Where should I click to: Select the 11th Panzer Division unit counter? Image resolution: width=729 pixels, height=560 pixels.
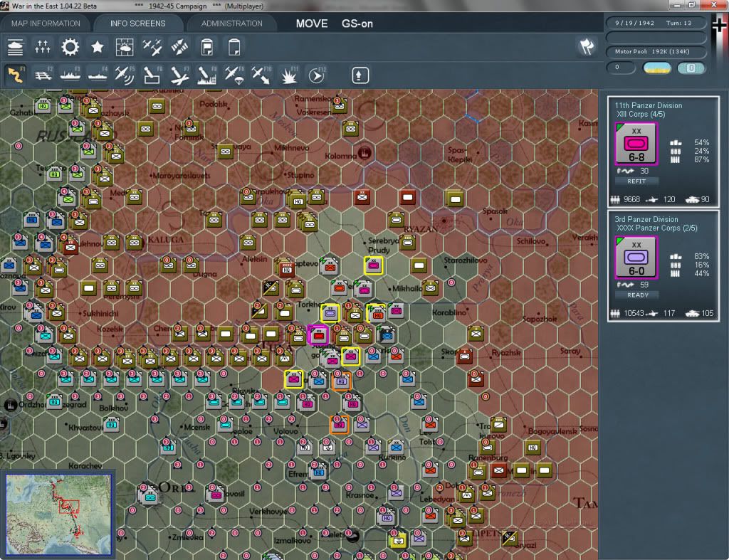[636, 144]
